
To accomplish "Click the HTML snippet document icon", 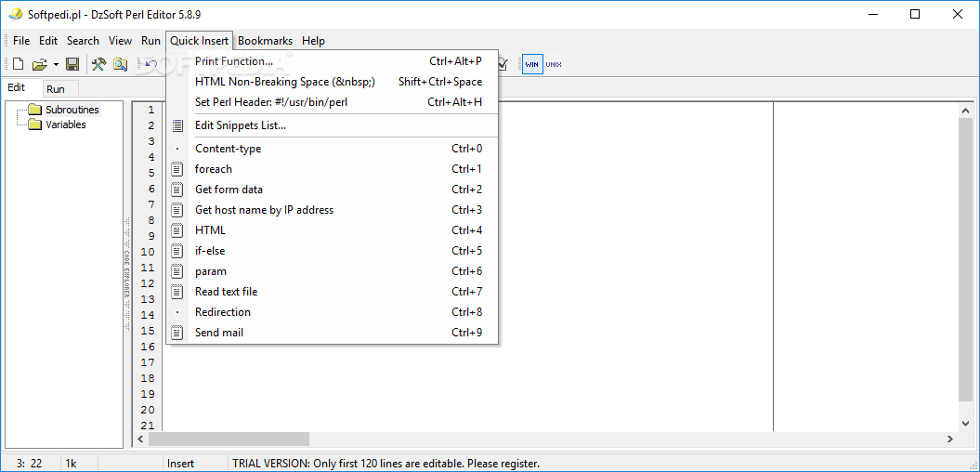I will (x=178, y=230).
